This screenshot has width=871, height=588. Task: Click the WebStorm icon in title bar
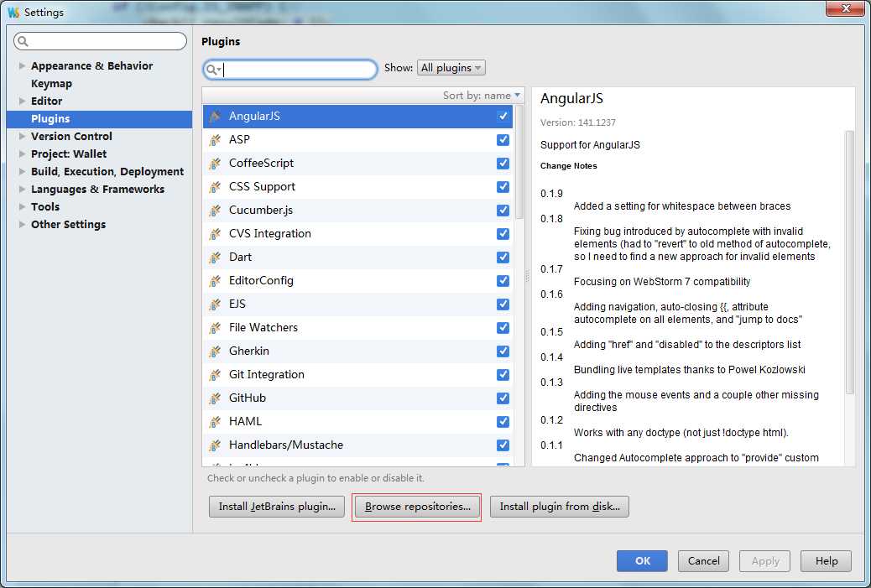click(x=13, y=12)
